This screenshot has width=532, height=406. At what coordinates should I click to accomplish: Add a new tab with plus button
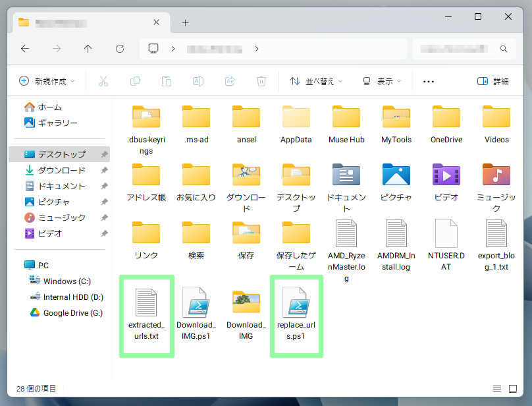(185, 22)
